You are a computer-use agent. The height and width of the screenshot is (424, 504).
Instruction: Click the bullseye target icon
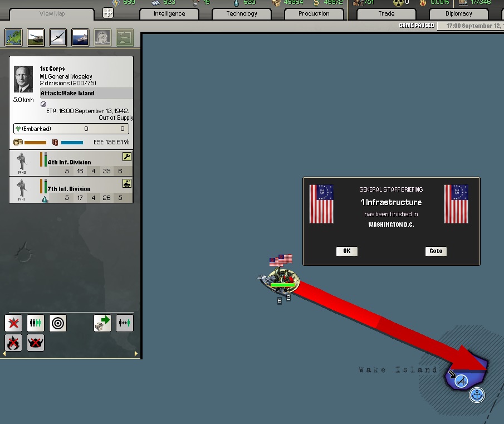tap(58, 323)
